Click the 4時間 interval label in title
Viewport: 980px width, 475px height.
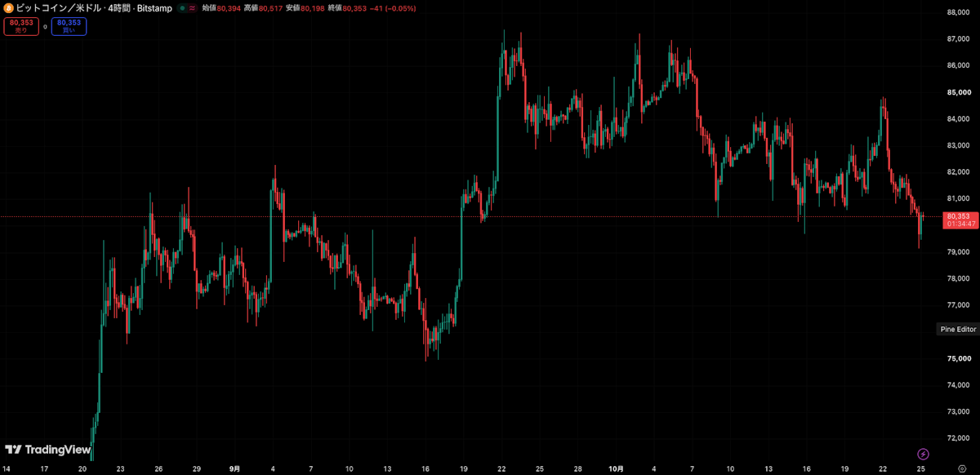121,8
